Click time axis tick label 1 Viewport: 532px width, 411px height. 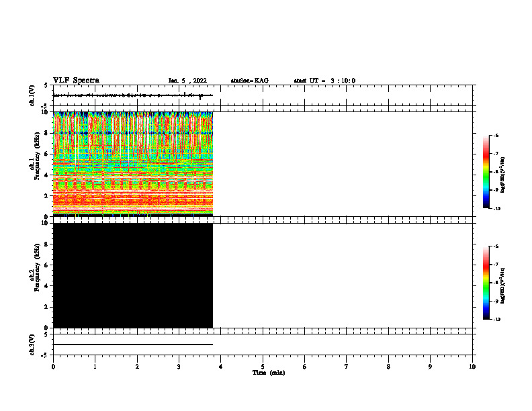click(95, 367)
